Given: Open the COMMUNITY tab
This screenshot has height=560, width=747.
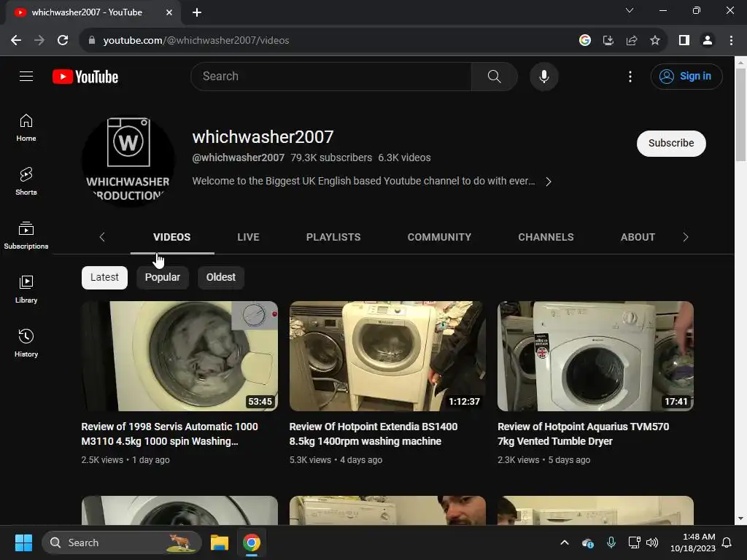Looking at the screenshot, I should click(439, 237).
